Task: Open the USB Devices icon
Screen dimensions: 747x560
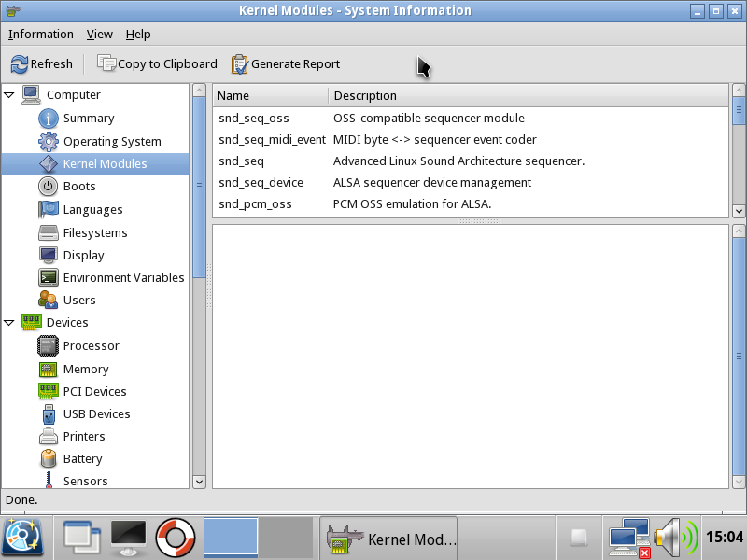Action: (x=49, y=414)
